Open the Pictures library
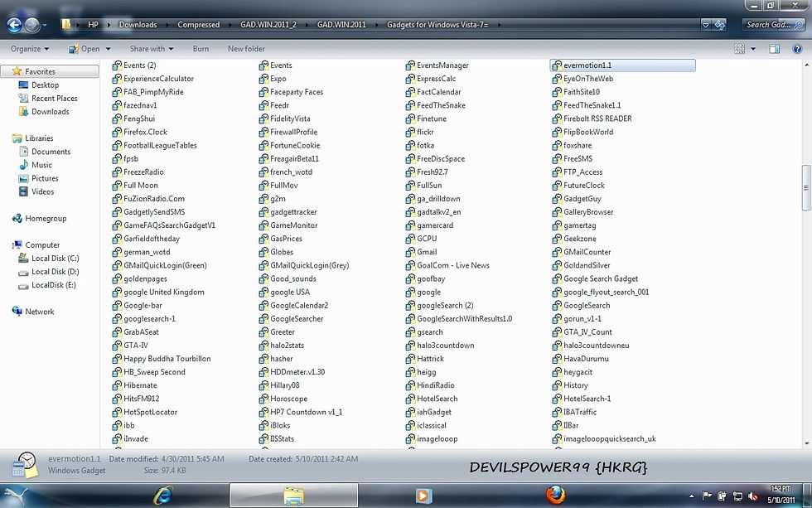The image size is (812, 508). click(x=38, y=179)
